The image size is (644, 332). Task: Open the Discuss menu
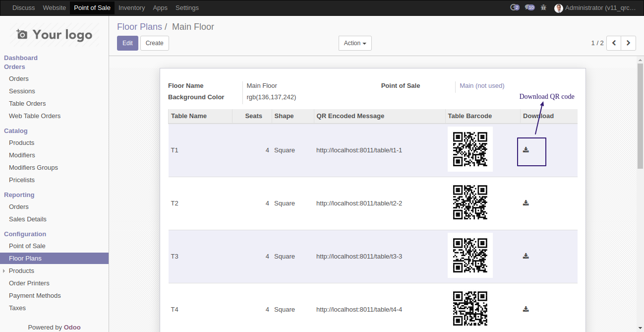[24, 8]
